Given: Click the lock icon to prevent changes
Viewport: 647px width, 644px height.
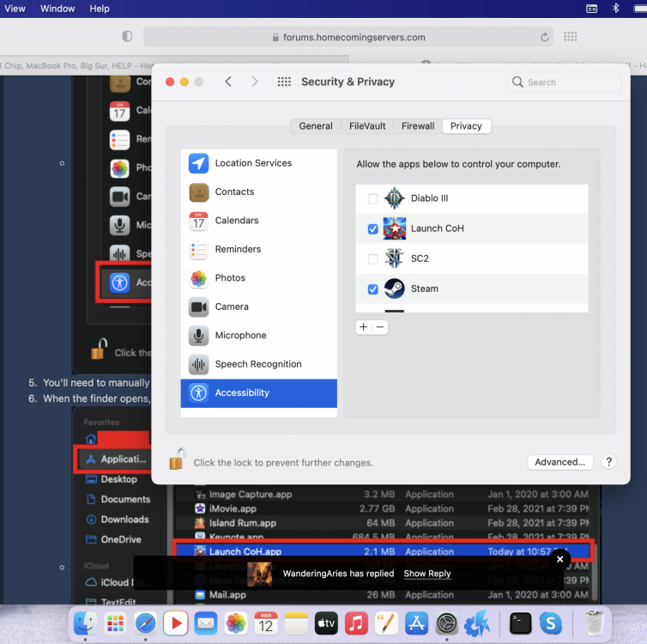Looking at the screenshot, I should (x=177, y=460).
